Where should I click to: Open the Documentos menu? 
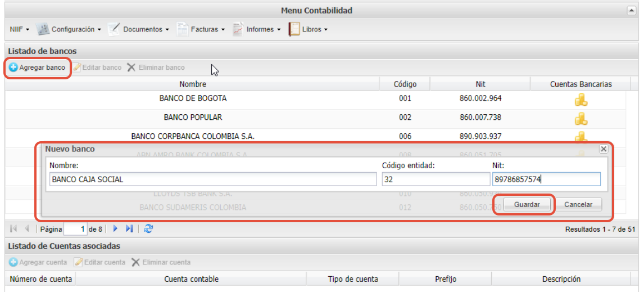click(x=138, y=30)
